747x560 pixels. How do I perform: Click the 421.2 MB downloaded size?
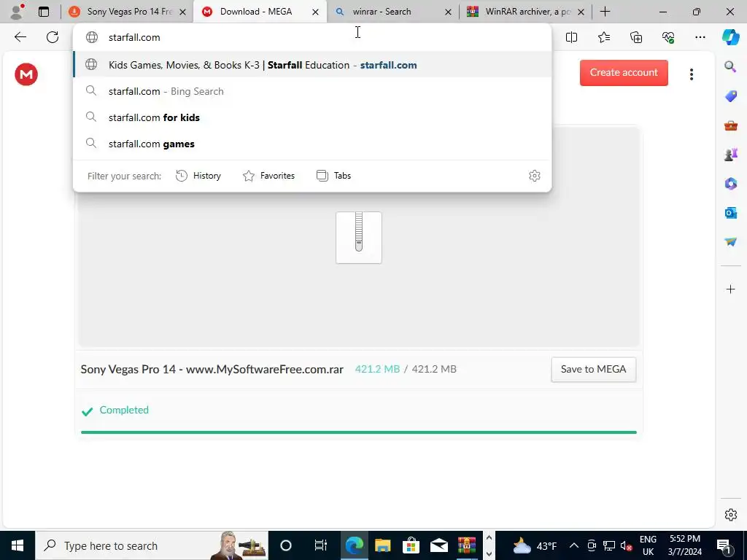(377, 369)
